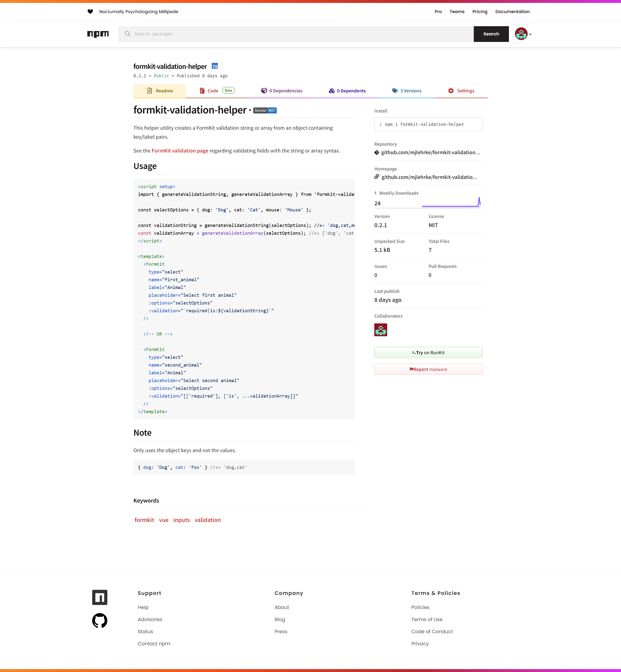Open GitHub octocat icon in footer
The image size is (621, 672).
[99, 621]
